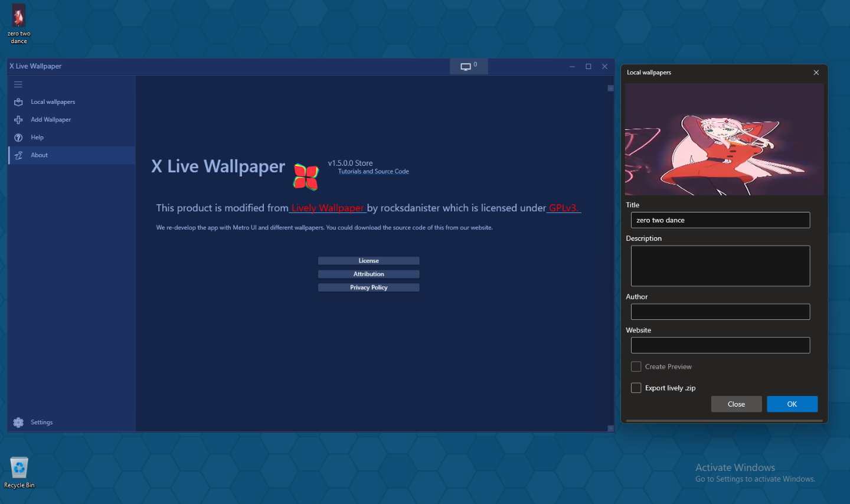Click into the Description text box

pos(721,266)
